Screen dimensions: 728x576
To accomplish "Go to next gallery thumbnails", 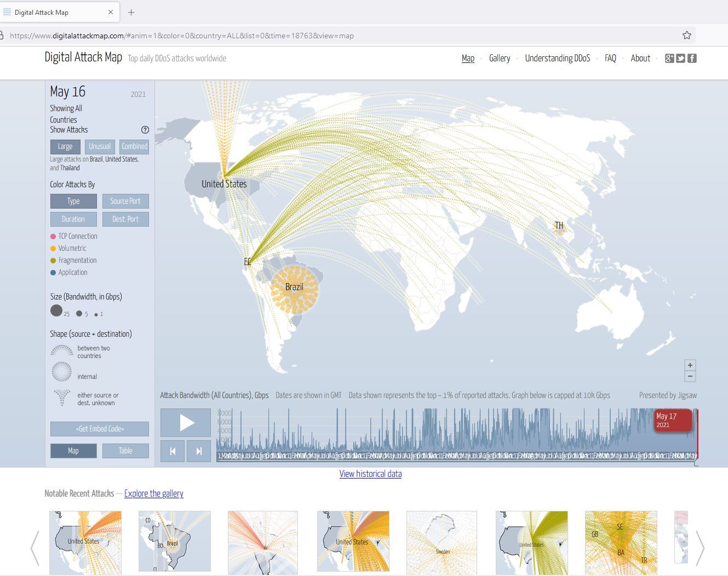I will [700, 548].
